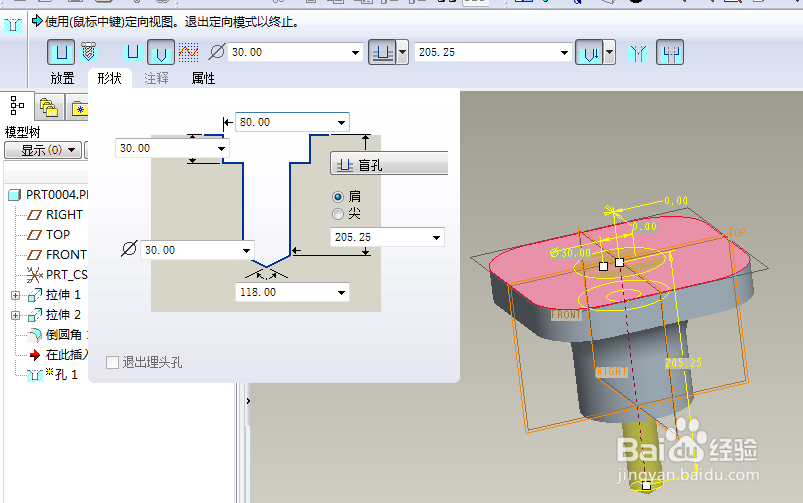Click the 倒圆角 round feature icon
Viewport: 803px width, 503px height.
[34, 335]
